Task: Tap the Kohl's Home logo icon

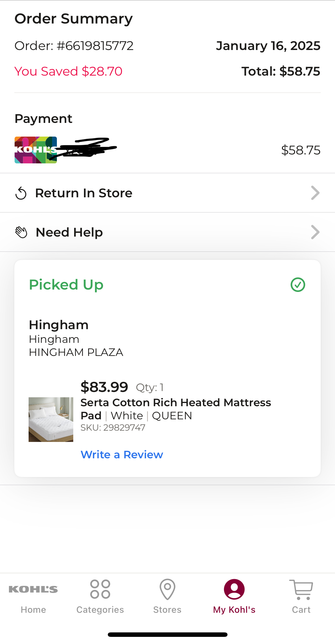Action: pyautogui.click(x=33, y=589)
